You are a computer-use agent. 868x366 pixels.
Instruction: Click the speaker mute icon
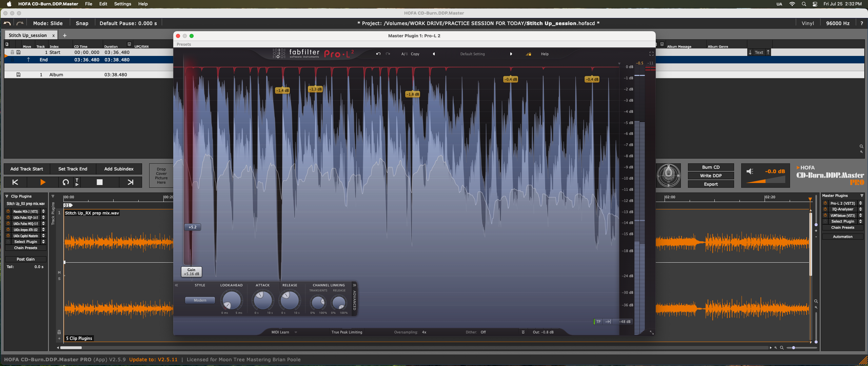coord(750,171)
